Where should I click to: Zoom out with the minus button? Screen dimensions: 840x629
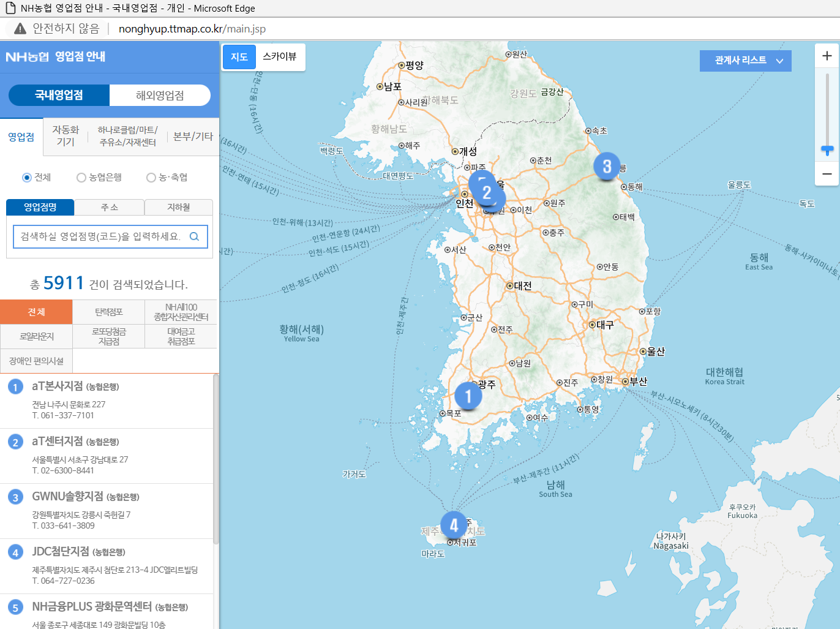pos(827,174)
